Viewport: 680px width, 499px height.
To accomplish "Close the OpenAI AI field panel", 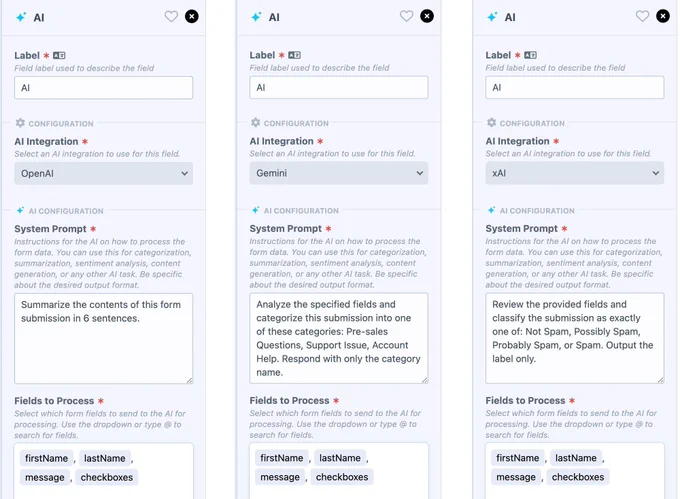I will pos(192,16).
